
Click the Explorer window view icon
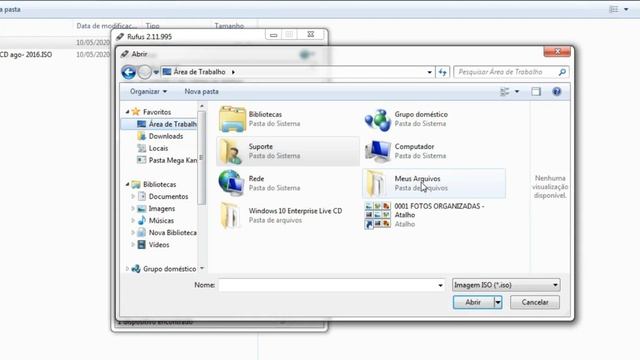[613, 9]
